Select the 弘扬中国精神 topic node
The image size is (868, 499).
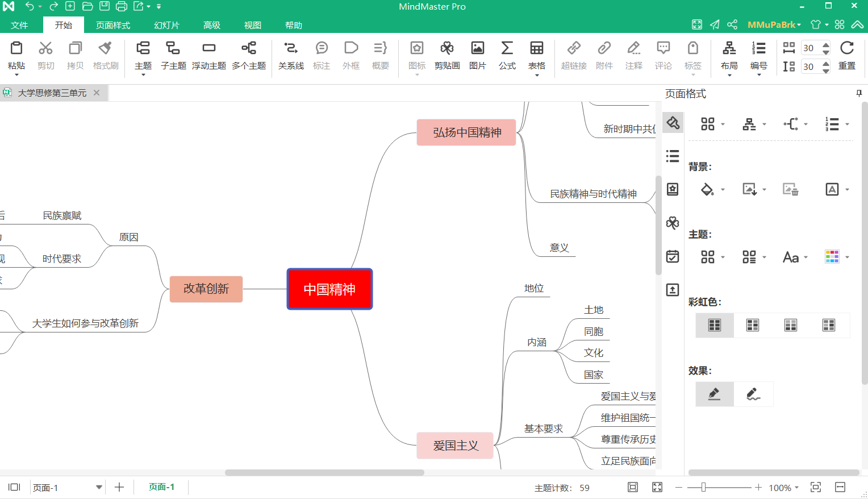[x=466, y=132]
